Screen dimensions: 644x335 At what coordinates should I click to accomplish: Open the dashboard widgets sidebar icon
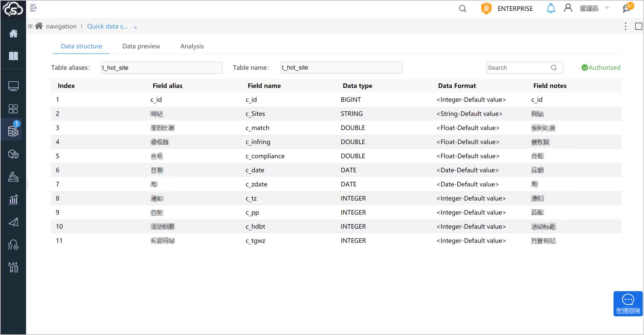[x=13, y=109]
